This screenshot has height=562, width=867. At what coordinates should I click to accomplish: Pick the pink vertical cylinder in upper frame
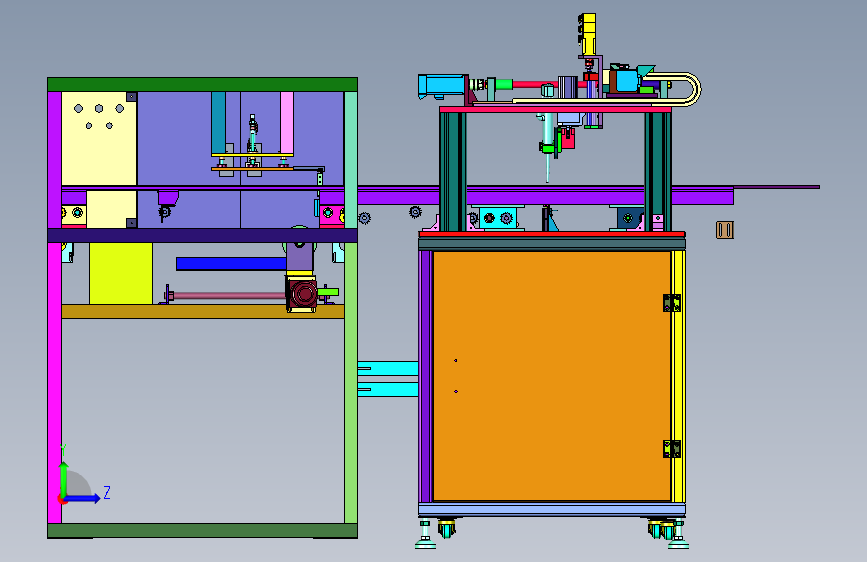(286, 122)
